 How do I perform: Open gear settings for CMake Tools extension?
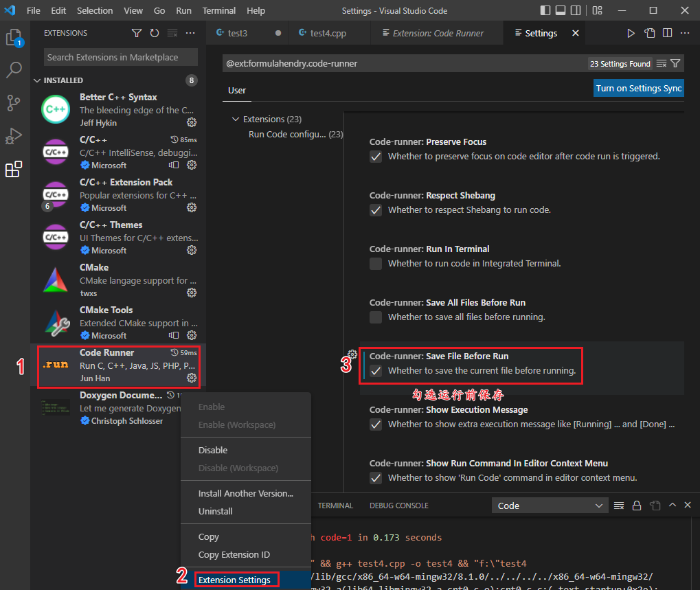point(191,335)
